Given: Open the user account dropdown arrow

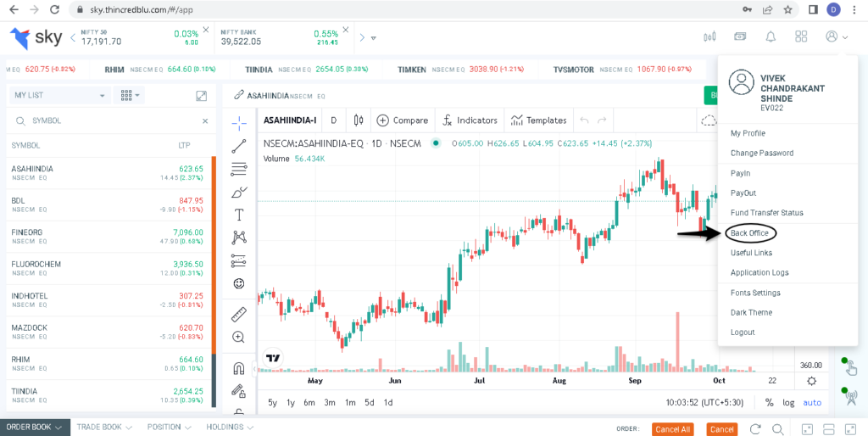Looking at the screenshot, I should point(845,37).
